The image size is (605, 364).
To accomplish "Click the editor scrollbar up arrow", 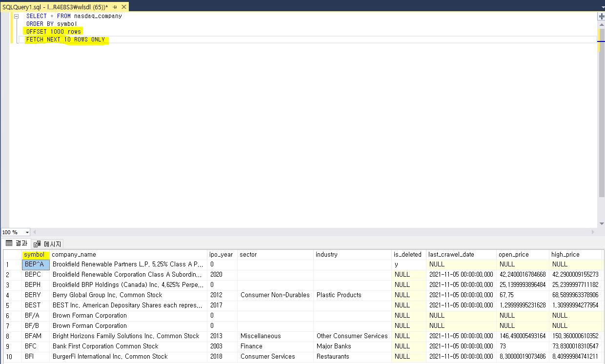I will pos(601,24).
